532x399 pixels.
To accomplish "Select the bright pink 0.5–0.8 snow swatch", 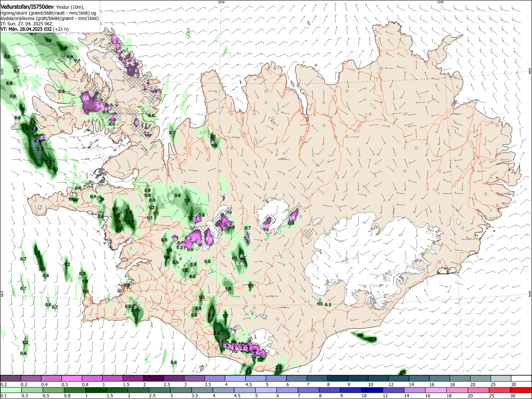I will click(x=71, y=378).
